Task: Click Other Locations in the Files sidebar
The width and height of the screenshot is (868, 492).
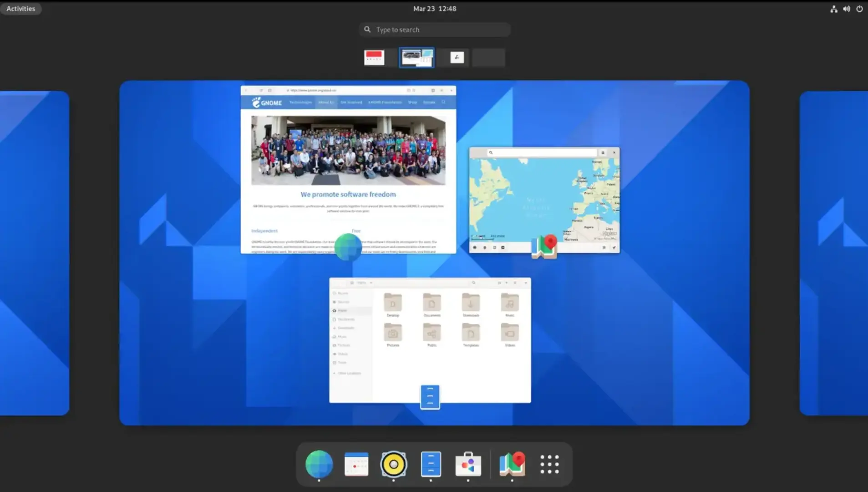Action: coord(349,373)
